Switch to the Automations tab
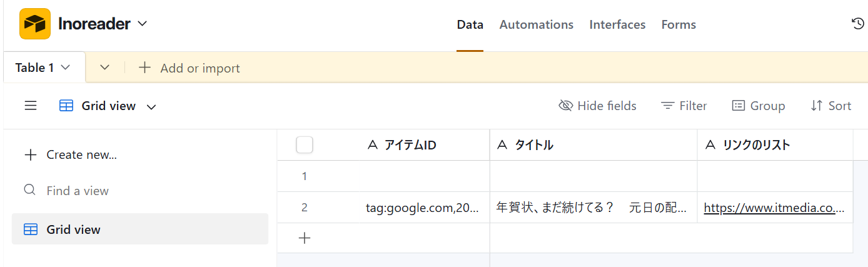The image size is (868, 267). pyautogui.click(x=536, y=24)
